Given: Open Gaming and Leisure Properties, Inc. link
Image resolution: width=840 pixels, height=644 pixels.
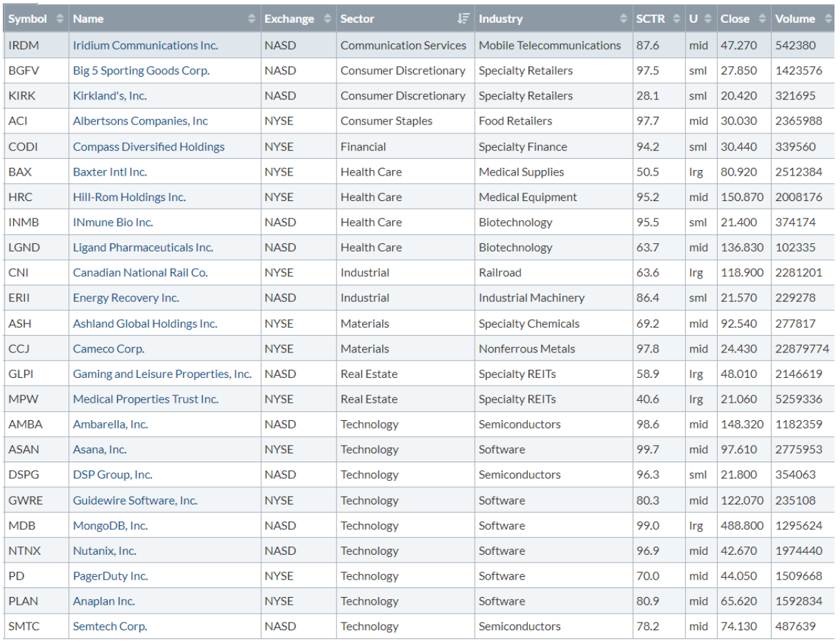Looking at the screenshot, I should tap(162, 374).
